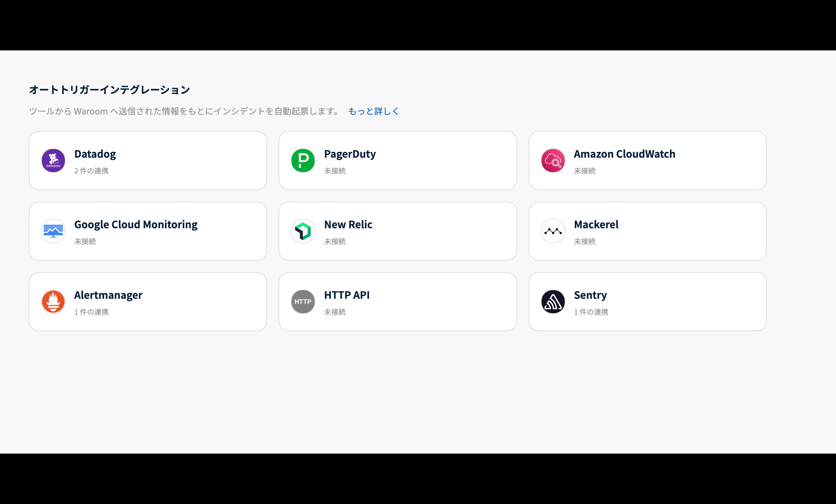Open the Amazon CloudWatch title
The image size is (836, 504).
624,154
